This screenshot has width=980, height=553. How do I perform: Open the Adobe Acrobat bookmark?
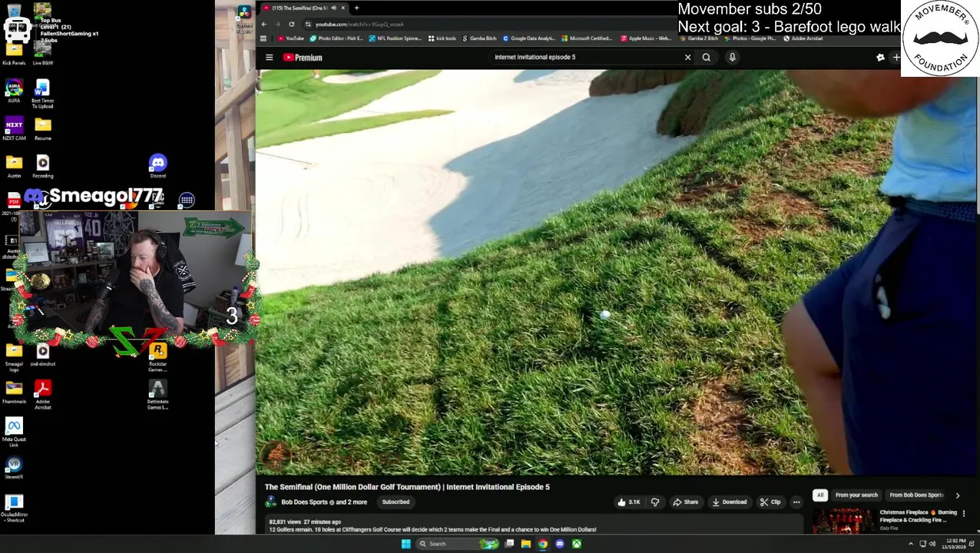coord(803,38)
